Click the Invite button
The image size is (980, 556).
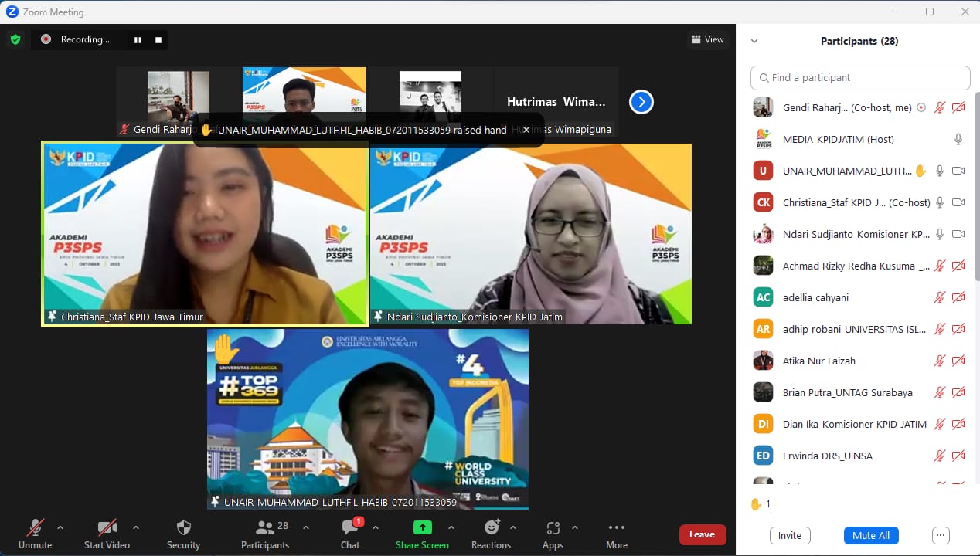click(x=789, y=535)
